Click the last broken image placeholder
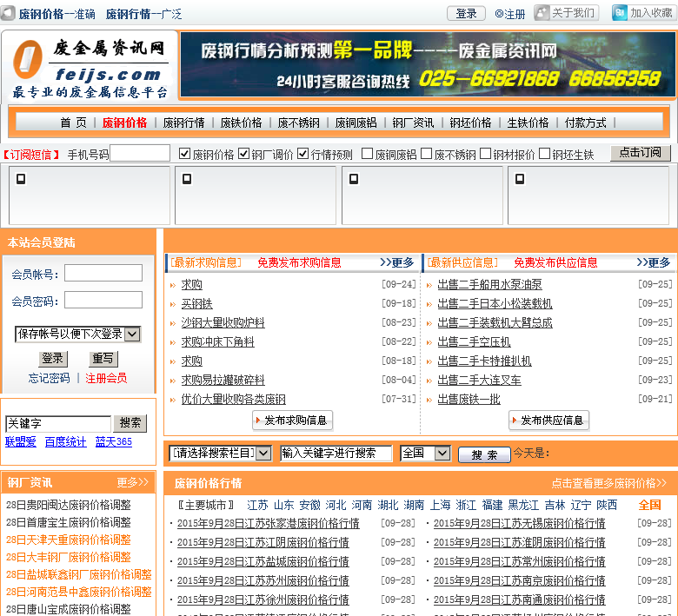 (x=521, y=179)
